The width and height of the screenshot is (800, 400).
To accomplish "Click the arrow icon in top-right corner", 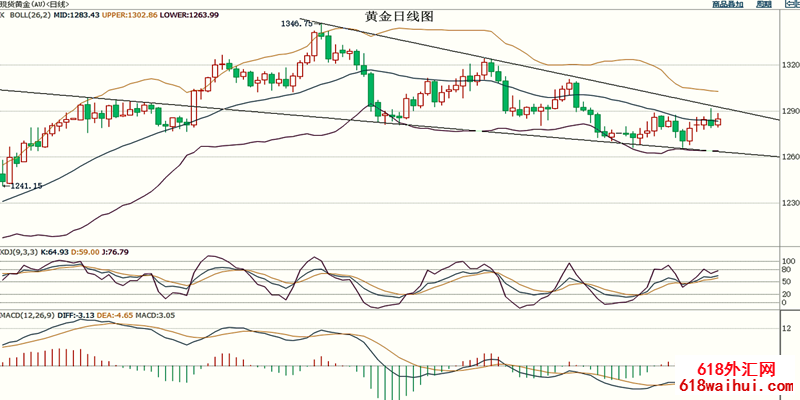I will point(791,5).
